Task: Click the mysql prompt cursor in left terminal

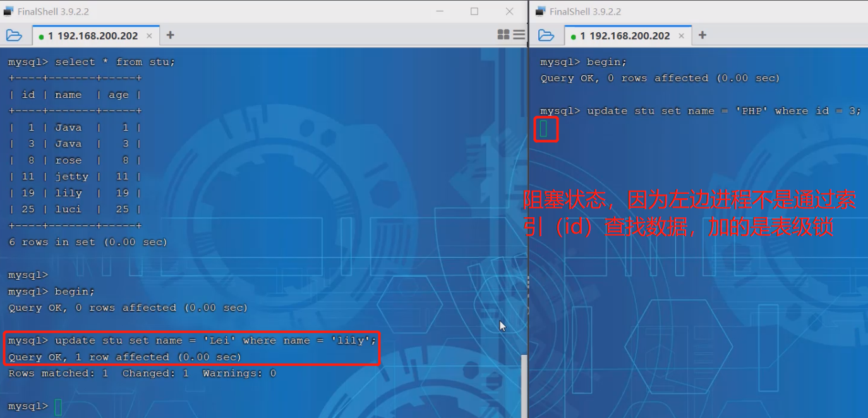Action: coord(58,407)
